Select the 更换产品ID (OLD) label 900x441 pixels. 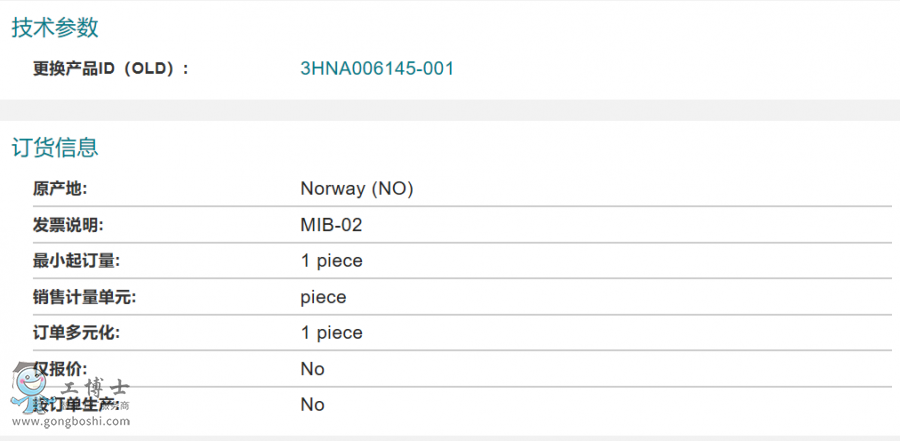click(110, 69)
